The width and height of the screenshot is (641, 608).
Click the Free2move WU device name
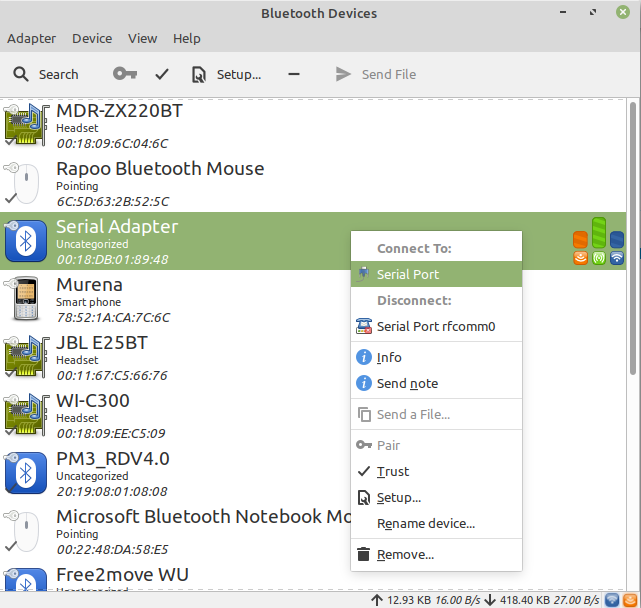pos(122,574)
